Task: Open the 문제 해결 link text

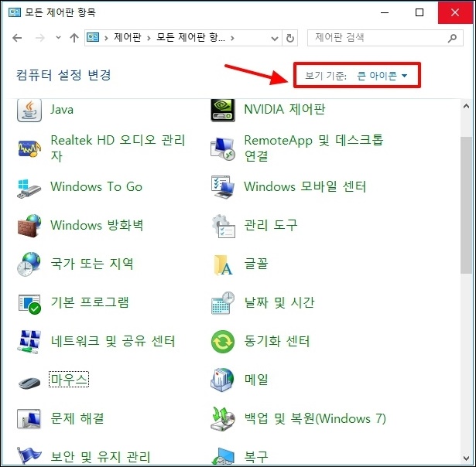Action: [77, 418]
